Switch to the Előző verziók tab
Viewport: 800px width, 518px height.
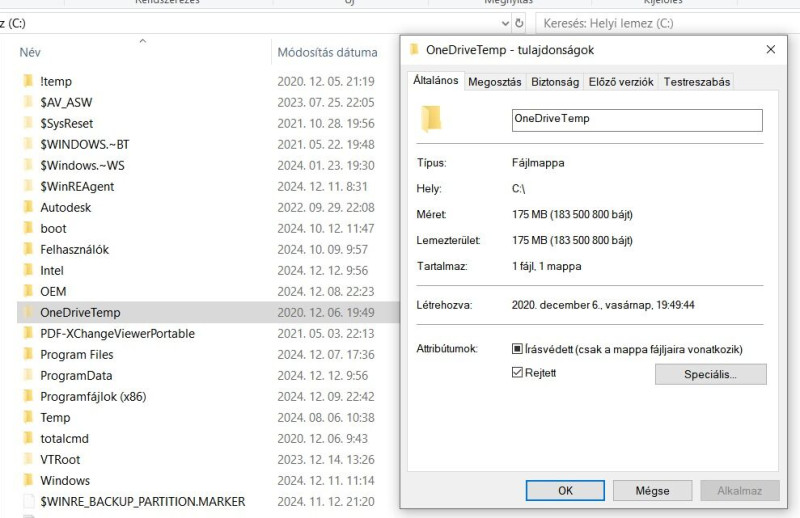point(621,82)
